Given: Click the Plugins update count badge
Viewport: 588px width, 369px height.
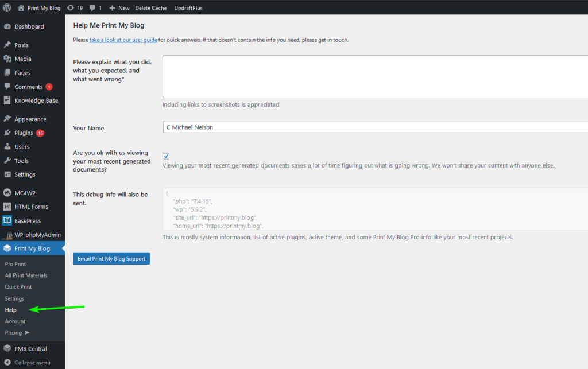Looking at the screenshot, I should click(40, 133).
